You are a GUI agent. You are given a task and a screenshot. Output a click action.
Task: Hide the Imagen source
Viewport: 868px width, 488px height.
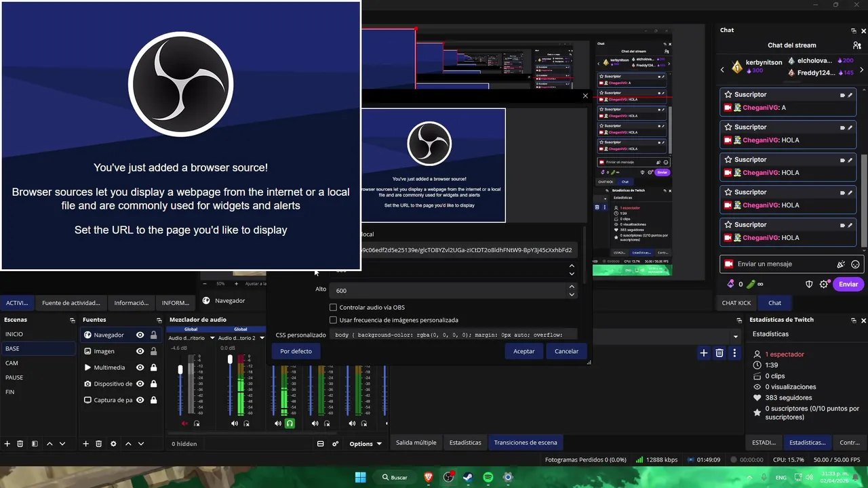tap(140, 351)
